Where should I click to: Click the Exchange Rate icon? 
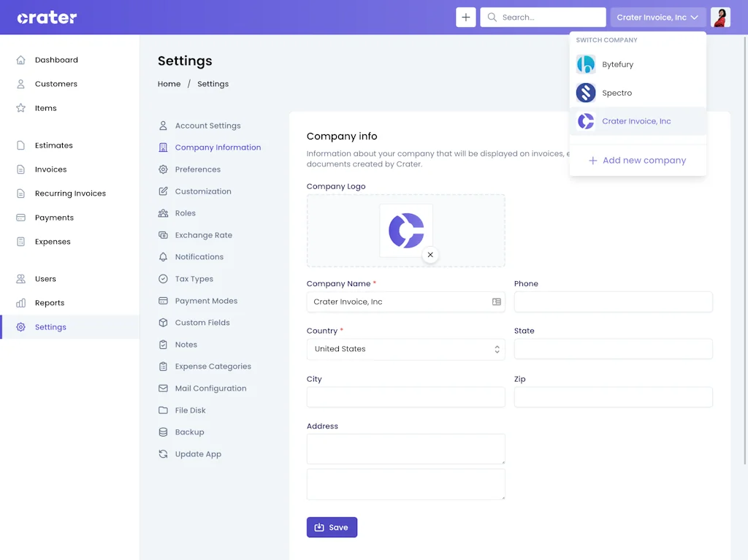coord(163,235)
